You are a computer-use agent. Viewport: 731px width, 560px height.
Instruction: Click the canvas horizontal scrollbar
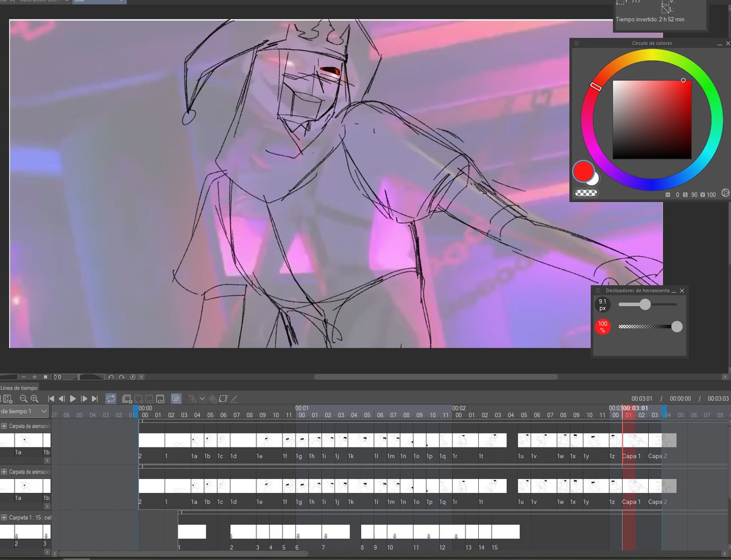coord(436,377)
